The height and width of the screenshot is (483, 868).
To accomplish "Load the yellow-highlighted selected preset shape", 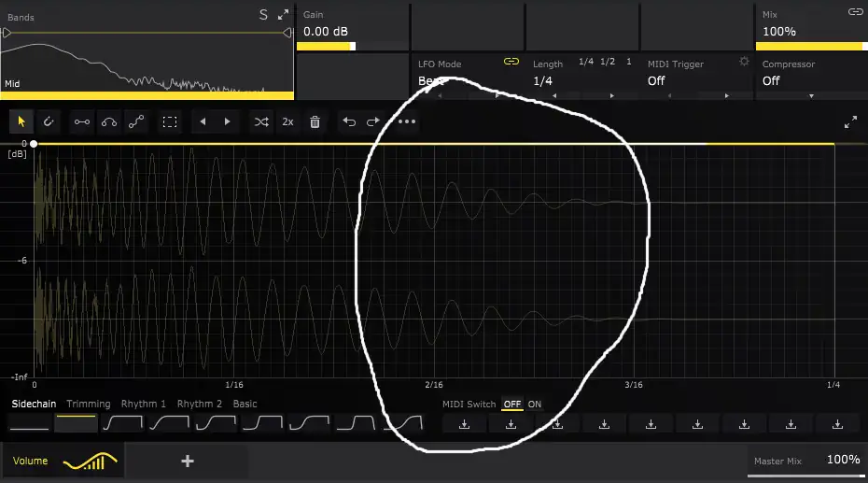I will (76, 424).
